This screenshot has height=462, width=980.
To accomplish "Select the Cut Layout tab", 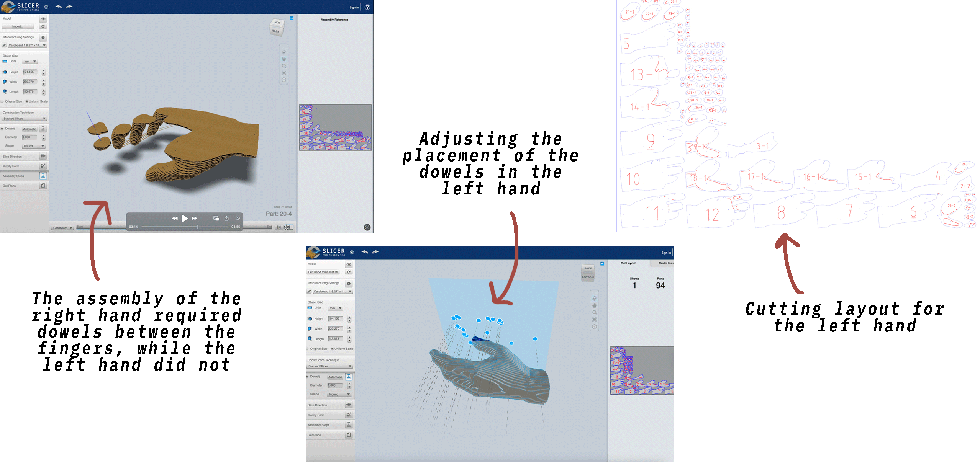I will point(628,263).
